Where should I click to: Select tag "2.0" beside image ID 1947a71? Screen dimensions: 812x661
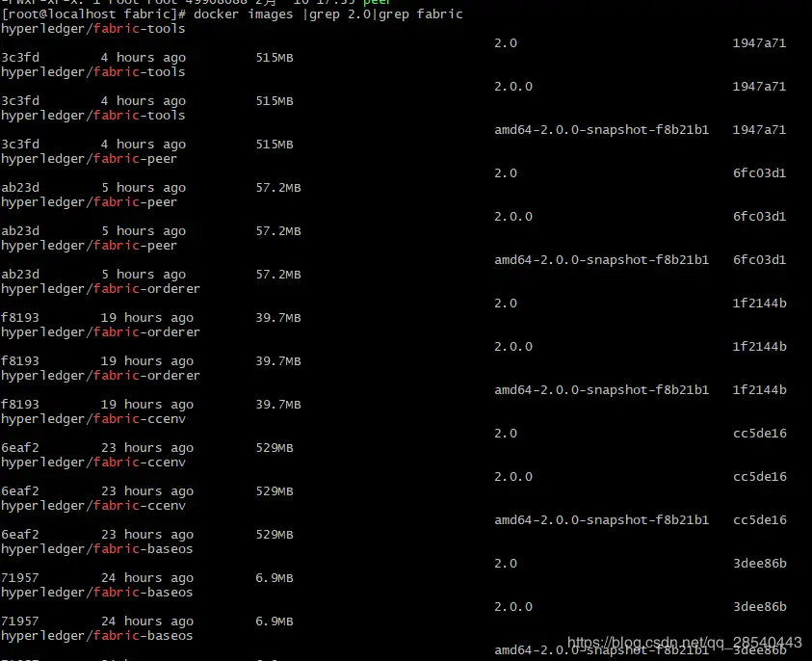tap(506, 43)
